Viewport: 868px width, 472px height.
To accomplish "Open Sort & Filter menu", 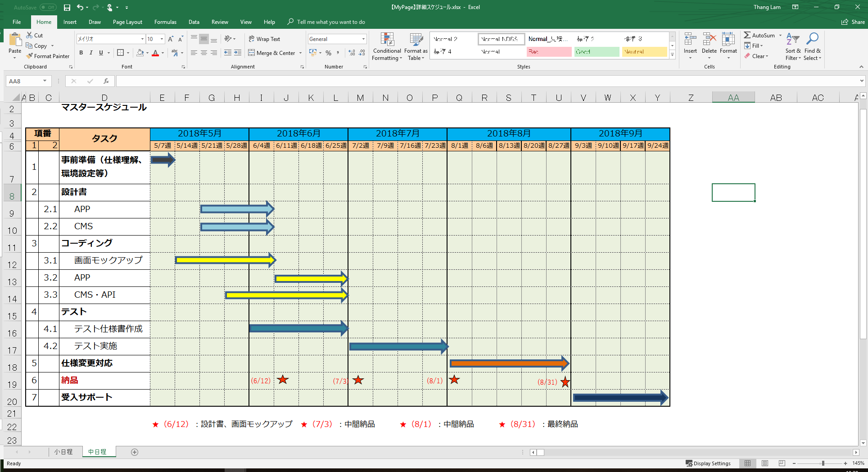I will pos(793,46).
